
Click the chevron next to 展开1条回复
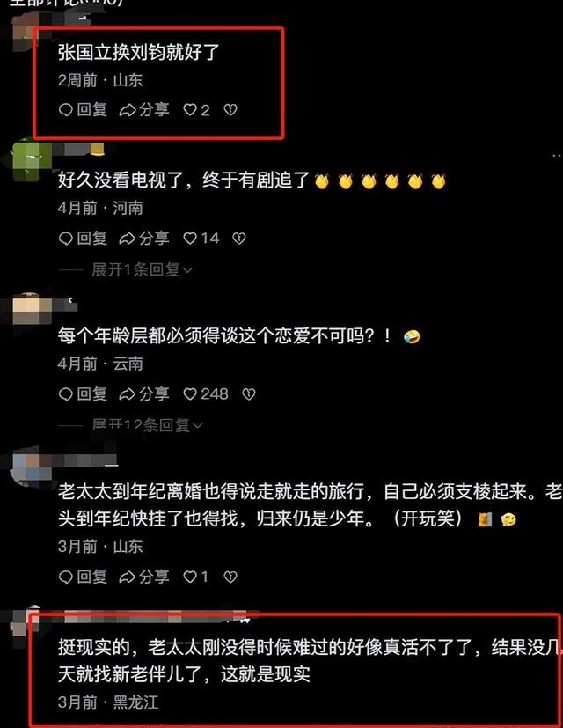point(187,269)
